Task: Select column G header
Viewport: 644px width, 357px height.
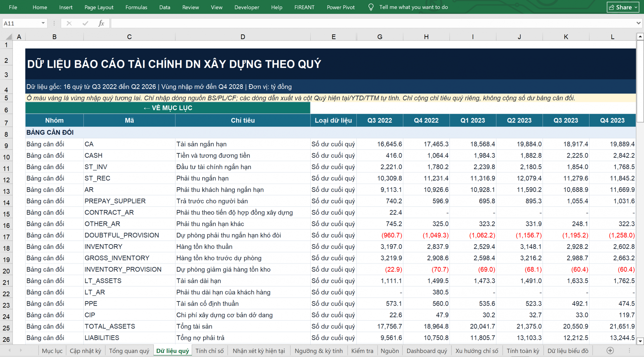Action: [x=380, y=37]
